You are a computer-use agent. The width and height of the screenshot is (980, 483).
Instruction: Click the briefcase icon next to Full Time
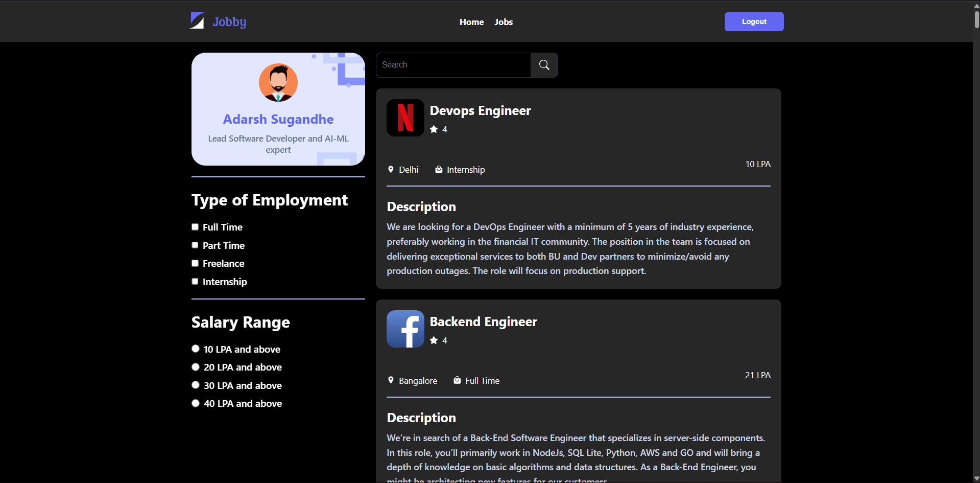457,380
